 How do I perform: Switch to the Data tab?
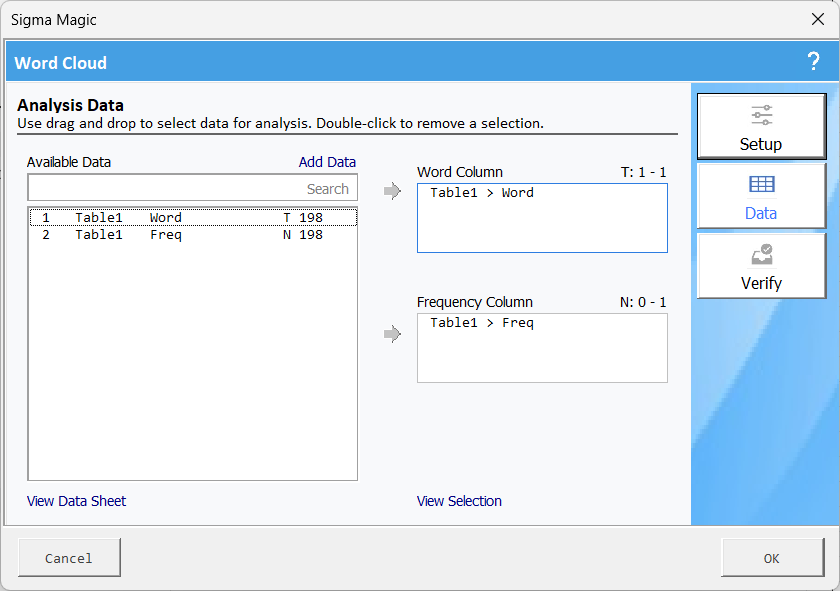(761, 196)
